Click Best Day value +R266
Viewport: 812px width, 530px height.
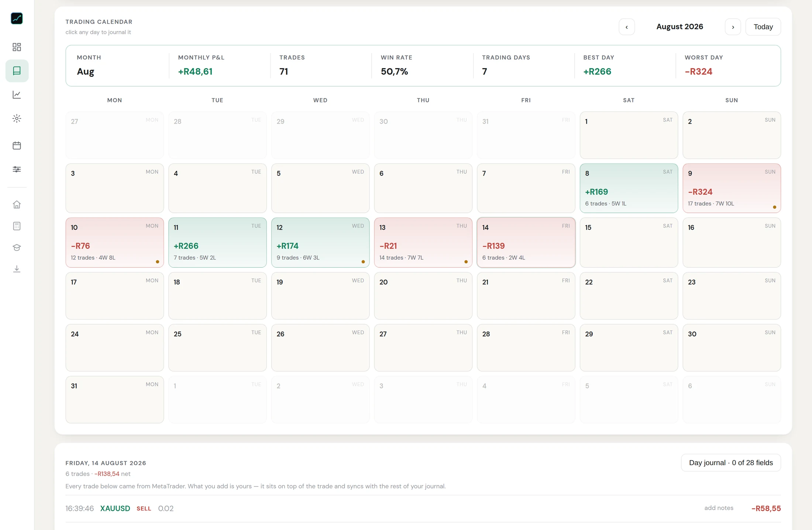597,72
